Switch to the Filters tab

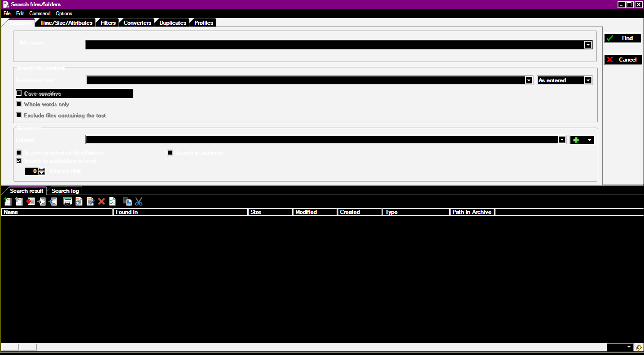pos(108,22)
